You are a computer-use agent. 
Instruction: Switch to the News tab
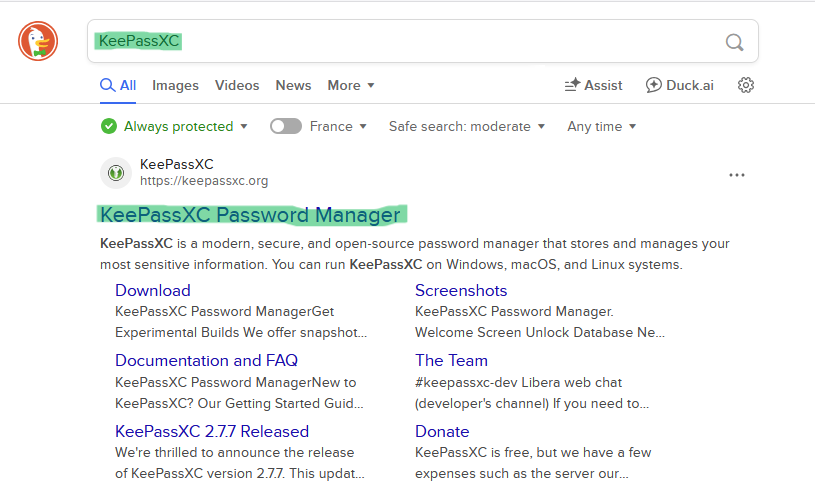tap(293, 85)
